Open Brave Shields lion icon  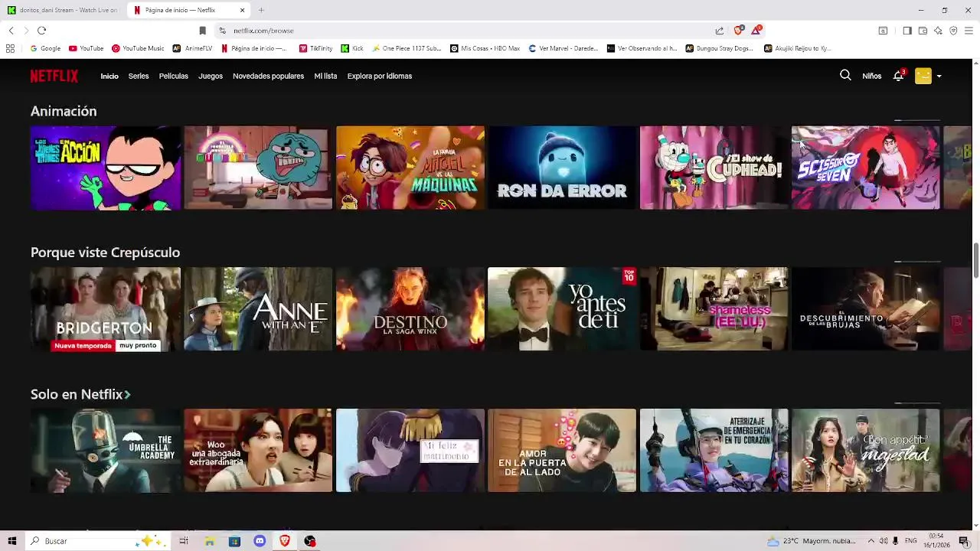738,30
